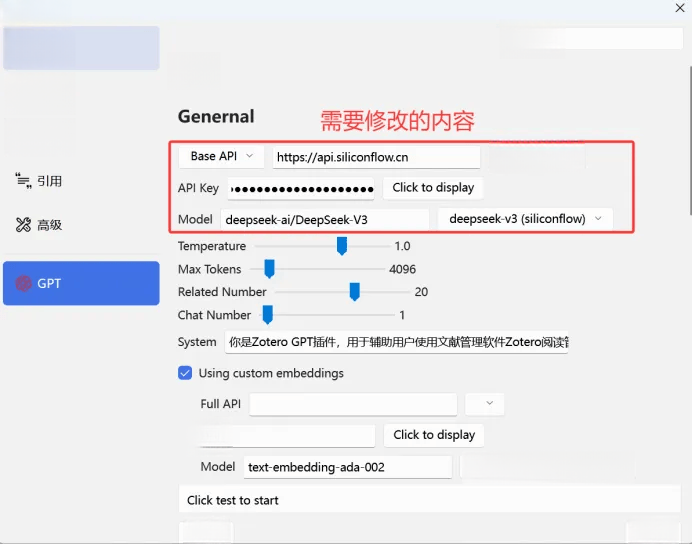Viewport: 693px width, 544px height.
Task: Open the GPT settings tab
Action: (x=81, y=283)
